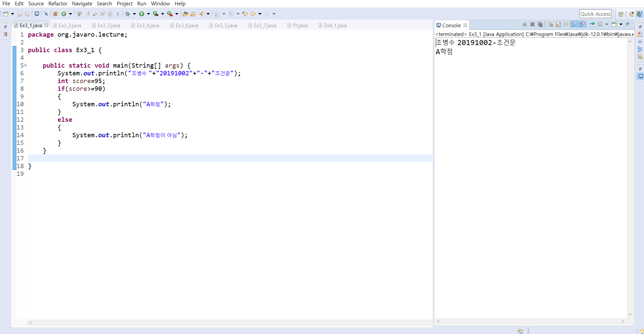This screenshot has height=334, width=644.
Task: Switch to the Java Browsing perspective icon
Action: pos(632,14)
